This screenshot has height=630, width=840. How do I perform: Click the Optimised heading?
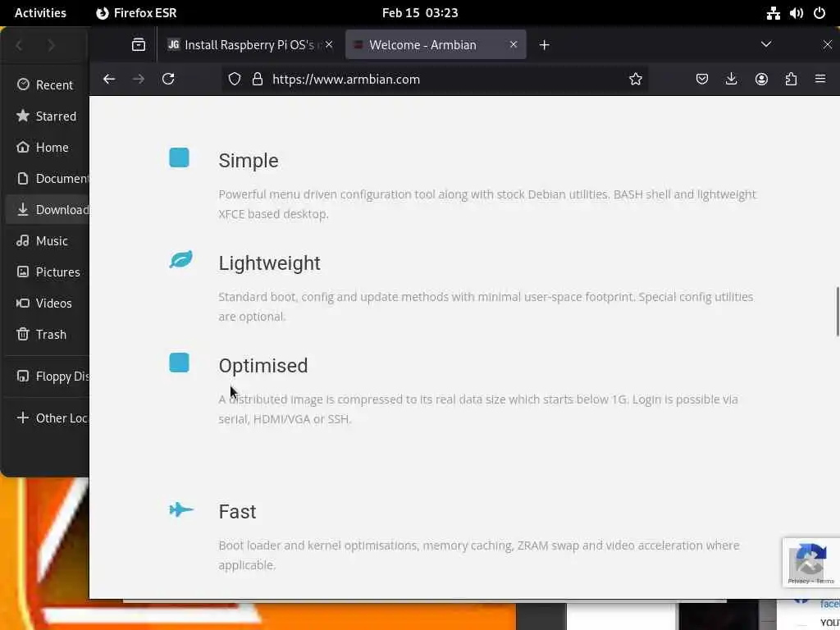(263, 366)
